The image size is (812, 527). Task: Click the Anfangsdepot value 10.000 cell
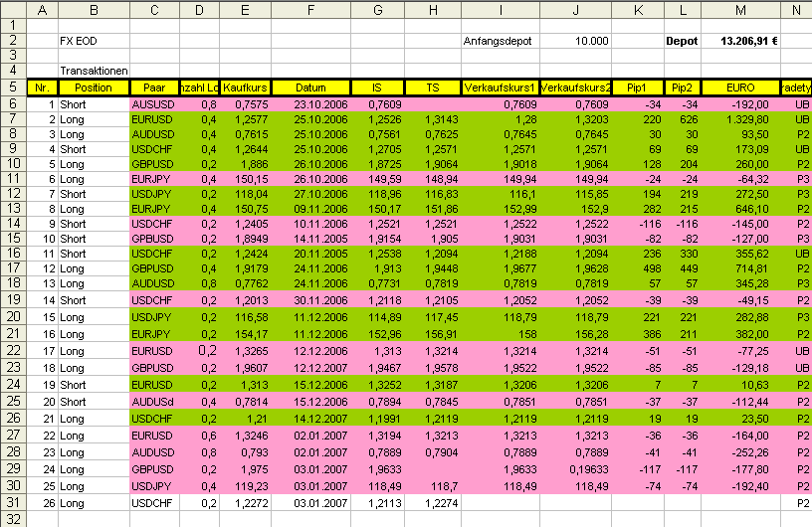575,42
